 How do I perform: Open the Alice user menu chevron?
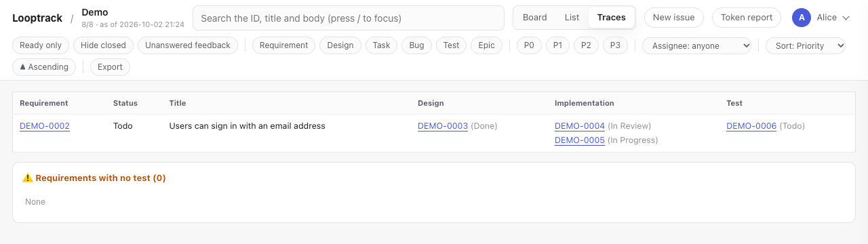point(846,18)
